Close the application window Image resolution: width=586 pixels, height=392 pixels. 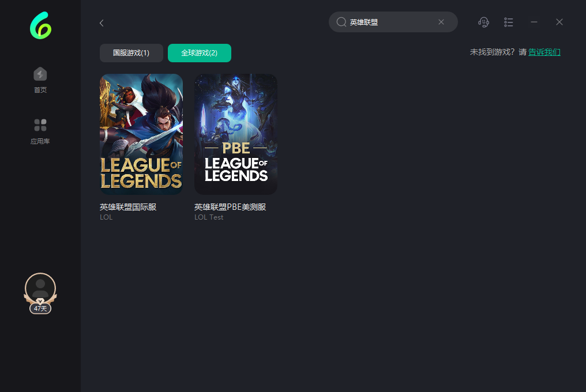[559, 22]
